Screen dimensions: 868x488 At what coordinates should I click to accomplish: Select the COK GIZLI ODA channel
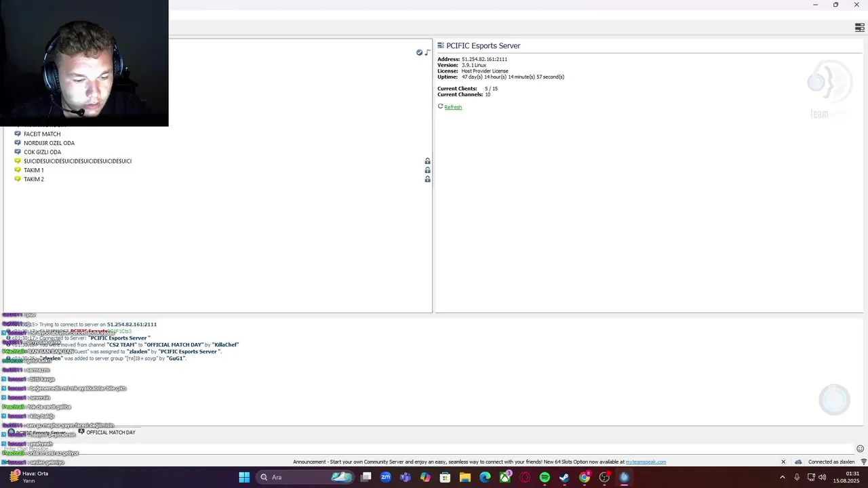click(42, 152)
